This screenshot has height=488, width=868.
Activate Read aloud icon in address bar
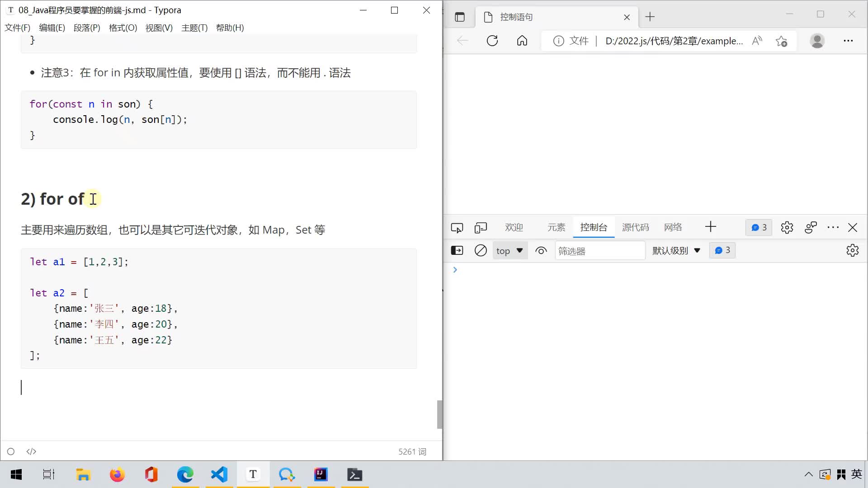click(x=757, y=41)
